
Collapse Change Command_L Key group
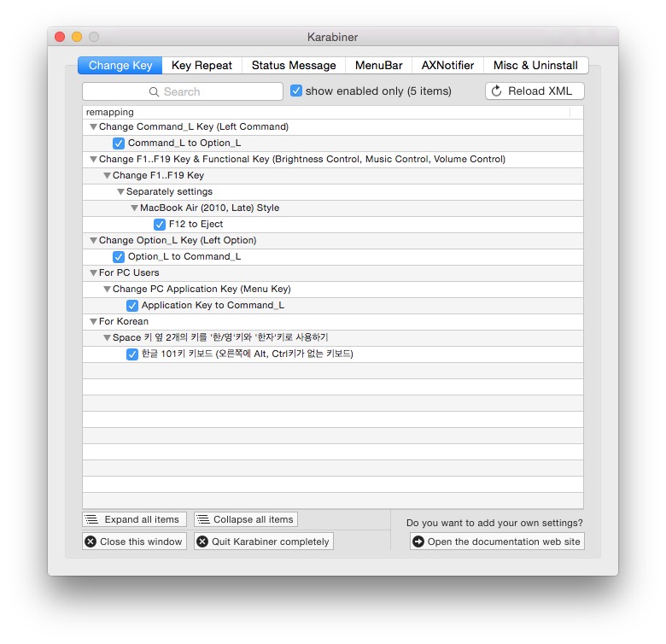pyautogui.click(x=93, y=126)
